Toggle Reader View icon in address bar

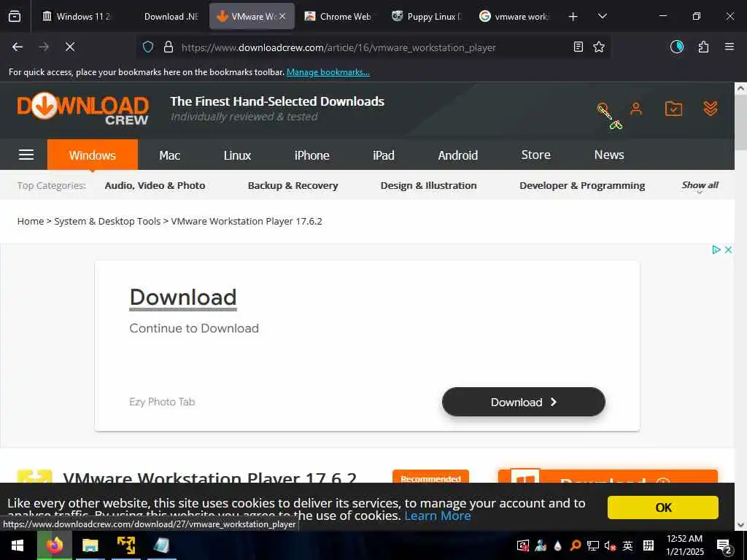(578, 47)
